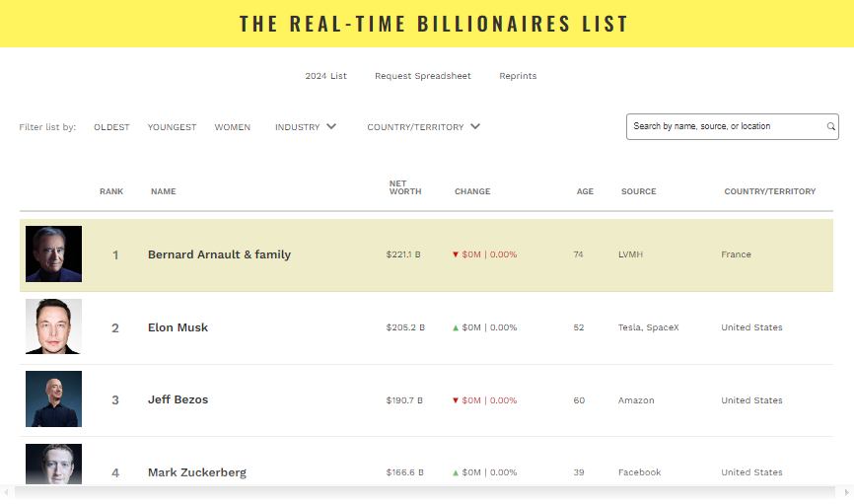Sort by the Age column header
This screenshot has height=504, width=854.
(585, 191)
